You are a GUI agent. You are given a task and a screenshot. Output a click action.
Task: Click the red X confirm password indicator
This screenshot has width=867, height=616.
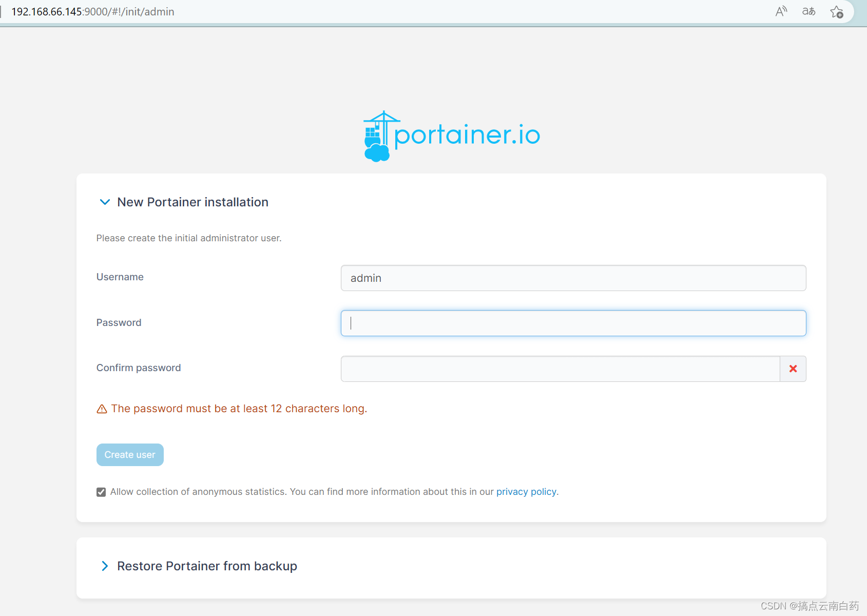click(793, 369)
